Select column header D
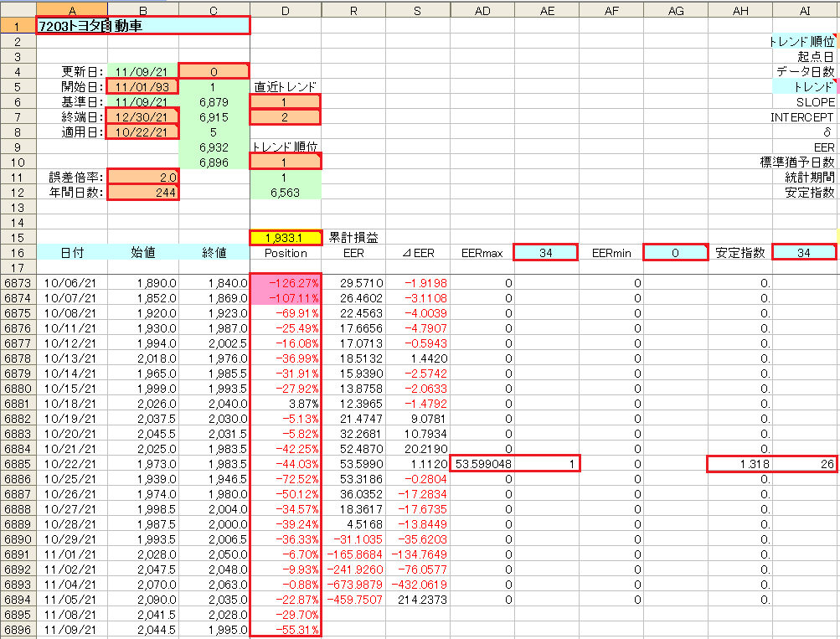Screen dimensions: 840x639 pos(286,10)
